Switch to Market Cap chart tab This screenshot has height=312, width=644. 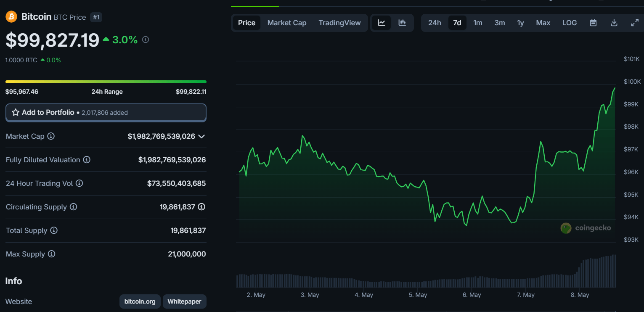[x=287, y=23]
